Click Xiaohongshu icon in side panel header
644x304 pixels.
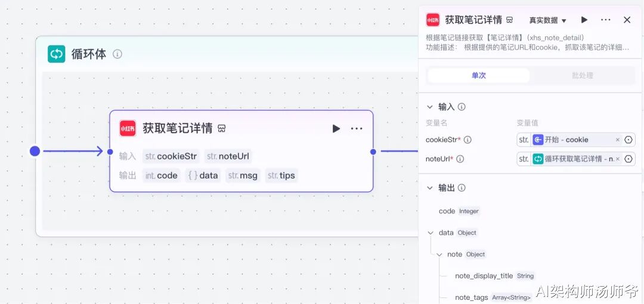pyautogui.click(x=433, y=20)
